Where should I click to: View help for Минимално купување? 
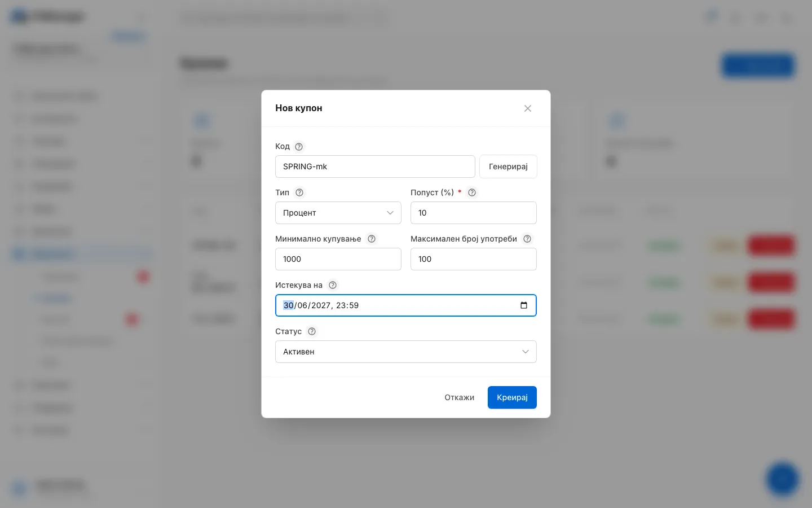tap(372, 239)
